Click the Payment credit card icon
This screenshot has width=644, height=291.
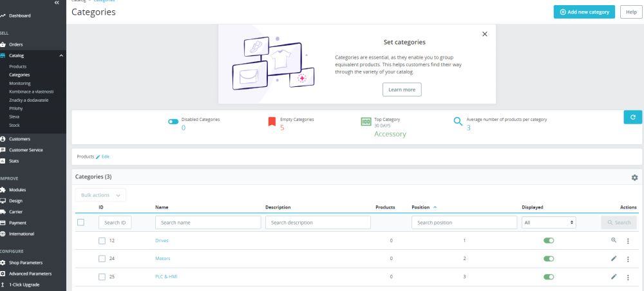click(x=3, y=223)
